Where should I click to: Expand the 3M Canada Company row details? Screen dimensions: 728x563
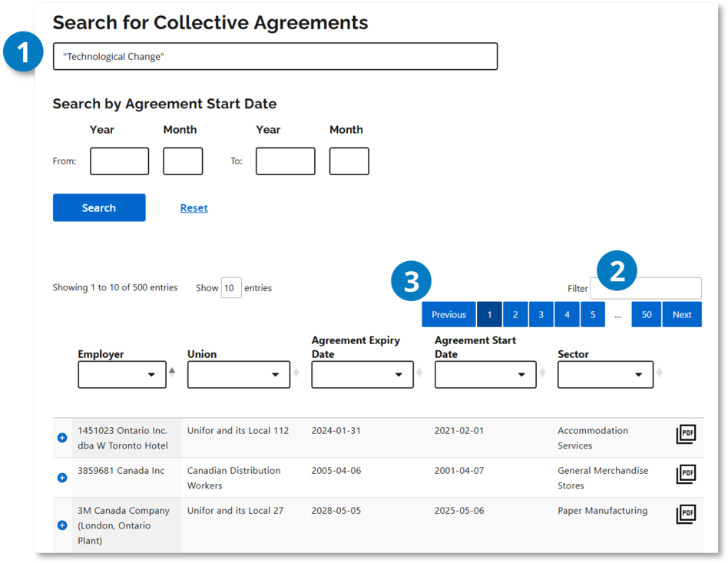[61, 525]
